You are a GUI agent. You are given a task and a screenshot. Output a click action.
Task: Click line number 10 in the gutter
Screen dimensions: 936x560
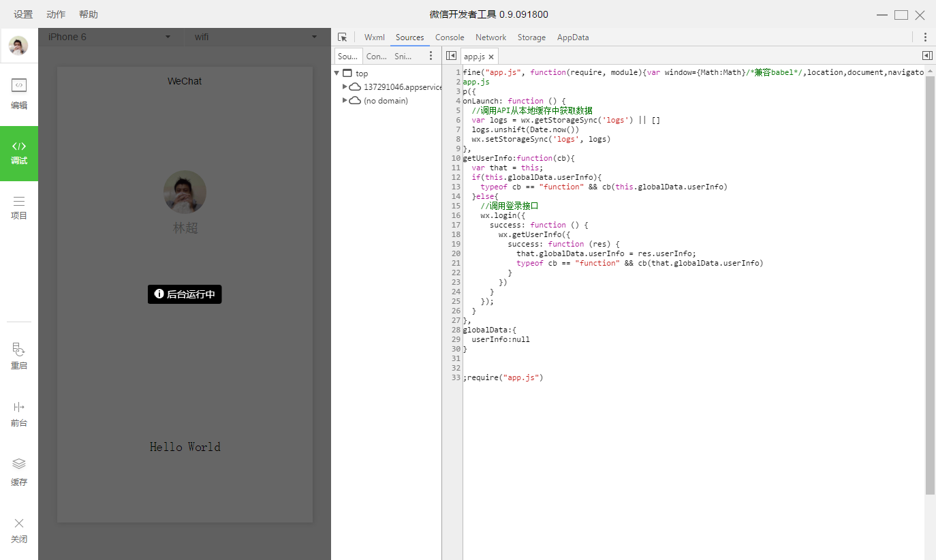click(456, 158)
